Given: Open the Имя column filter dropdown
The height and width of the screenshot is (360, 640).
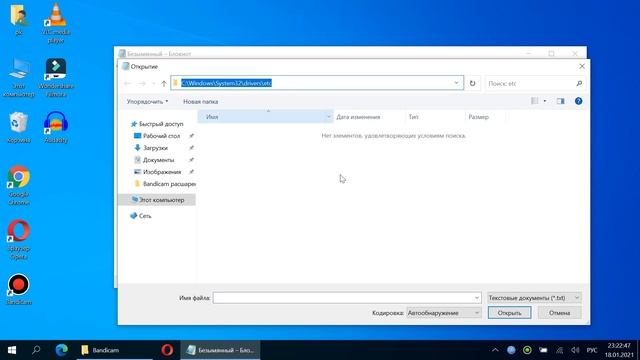Looking at the screenshot, I should point(329,117).
